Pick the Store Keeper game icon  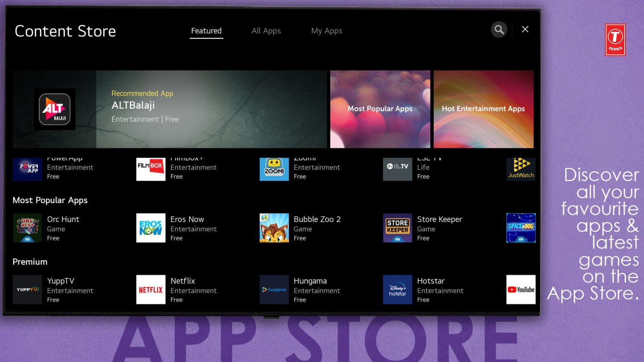click(398, 228)
